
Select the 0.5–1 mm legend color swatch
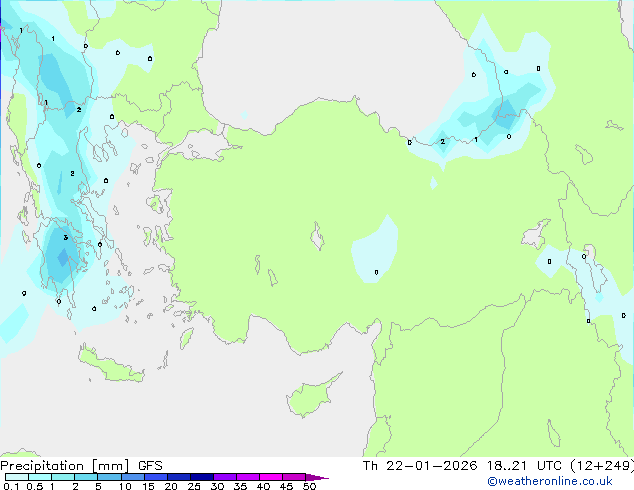tap(40, 477)
